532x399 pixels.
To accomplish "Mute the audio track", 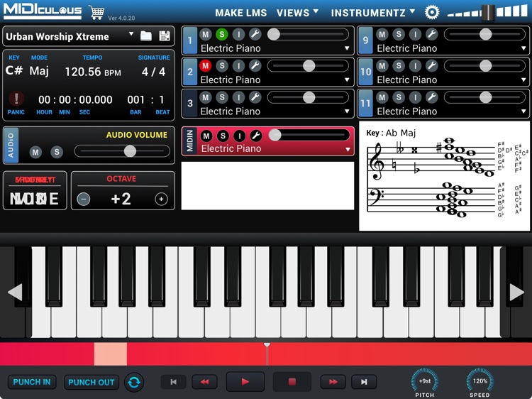I will pyautogui.click(x=35, y=152).
